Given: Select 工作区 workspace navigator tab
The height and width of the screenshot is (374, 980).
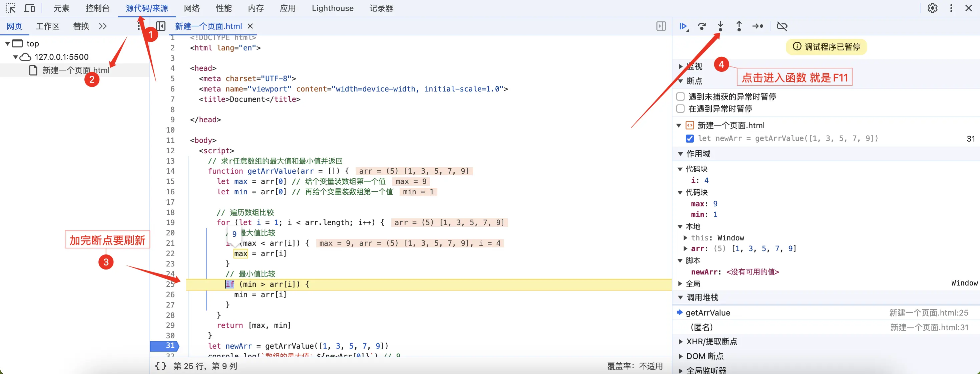Looking at the screenshot, I should coord(48,26).
